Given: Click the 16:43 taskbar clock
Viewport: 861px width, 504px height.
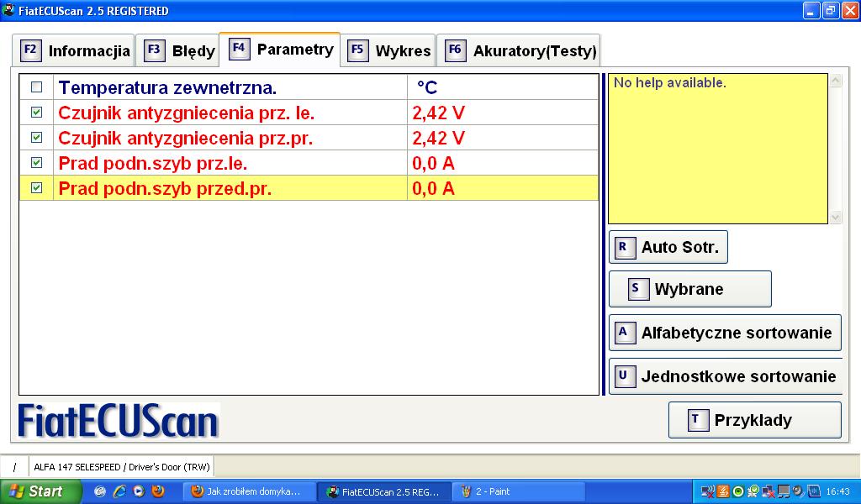Looking at the screenshot, I should point(838,491).
